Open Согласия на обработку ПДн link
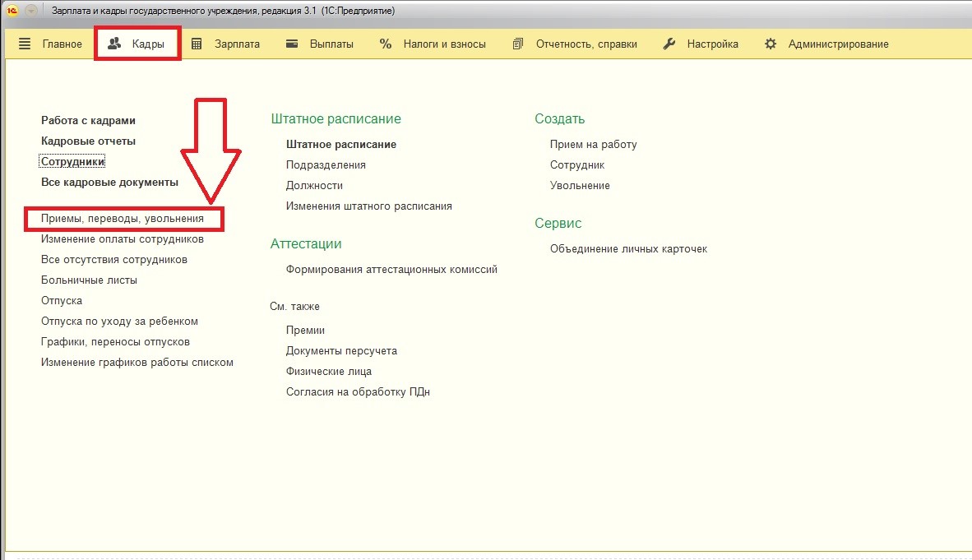This screenshot has width=972, height=560. click(x=358, y=391)
